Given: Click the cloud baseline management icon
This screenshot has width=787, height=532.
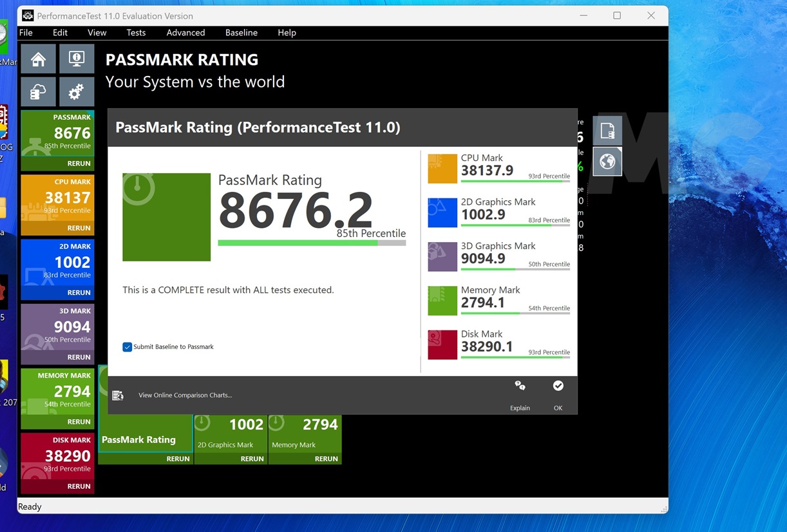Looking at the screenshot, I should click(38, 92).
